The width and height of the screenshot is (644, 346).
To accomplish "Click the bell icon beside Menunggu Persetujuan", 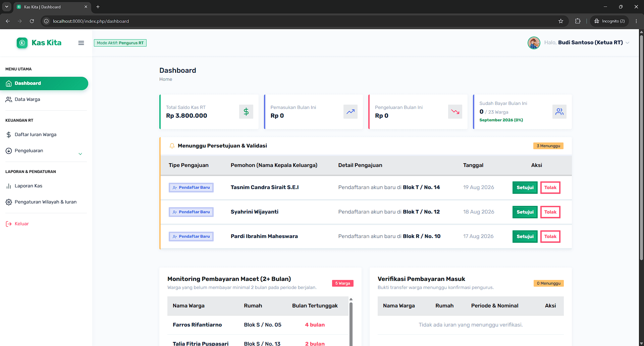I will pyautogui.click(x=172, y=146).
